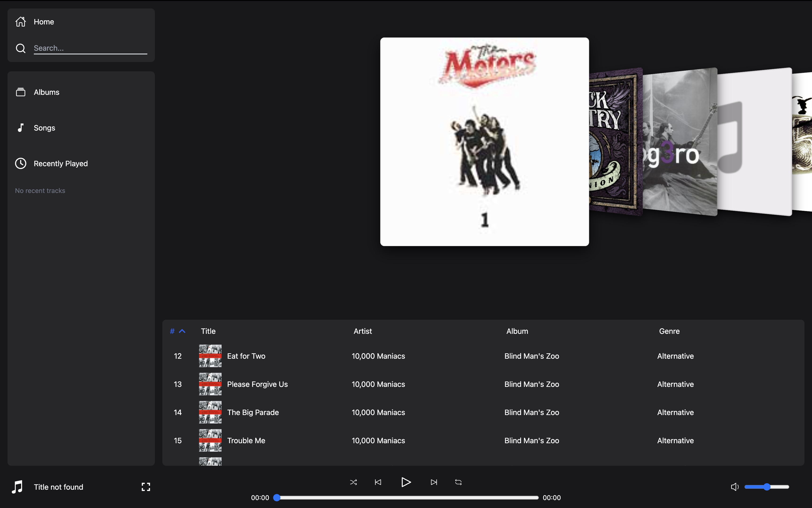812x508 pixels.
Task: Skip to previous track
Action: tap(378, 482)
